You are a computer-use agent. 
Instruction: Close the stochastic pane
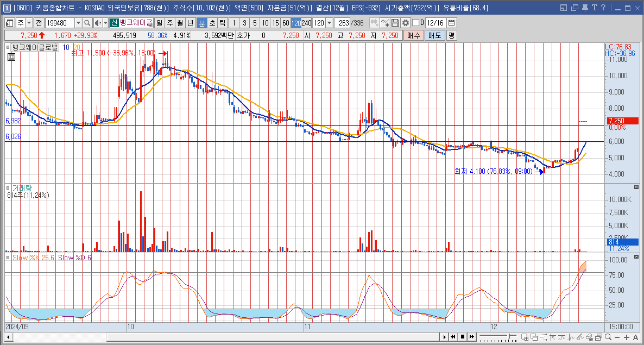click(636, 257)
